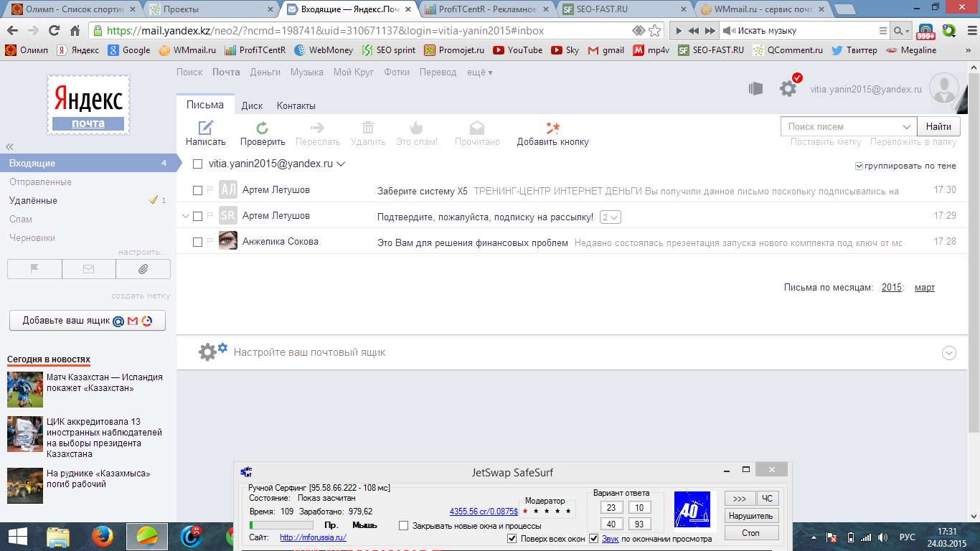Tick checkbox for Анжелика Сокова message
This screenshot has width=980, height=551.
point(197,242)
